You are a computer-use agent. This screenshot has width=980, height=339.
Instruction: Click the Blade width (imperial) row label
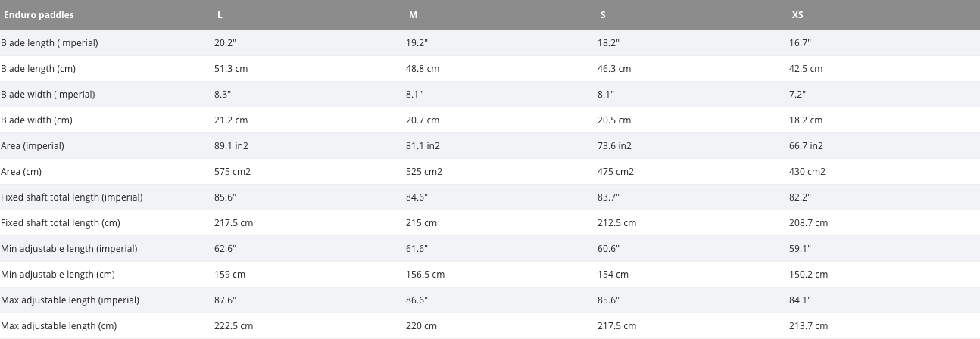(x=48, y=95)
